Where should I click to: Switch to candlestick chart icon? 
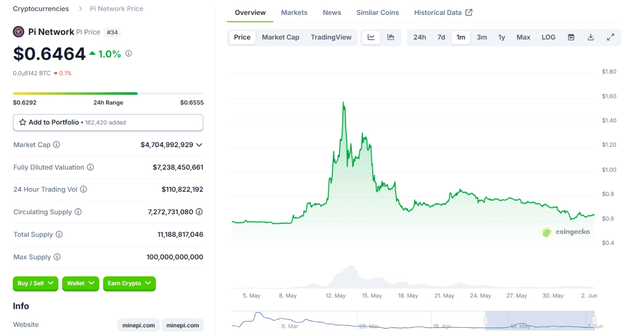[391, 37]
